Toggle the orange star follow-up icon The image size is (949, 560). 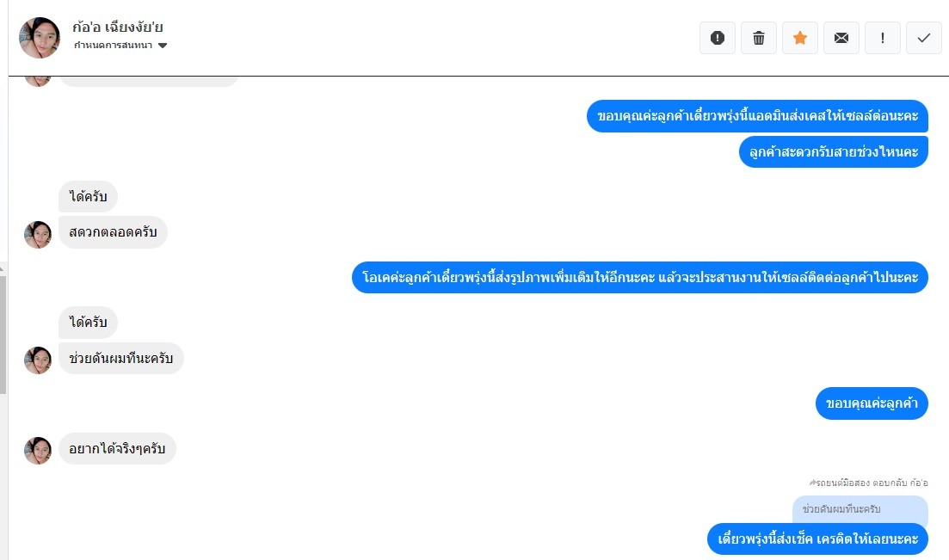pyautogui.click(x=799, y=38)
